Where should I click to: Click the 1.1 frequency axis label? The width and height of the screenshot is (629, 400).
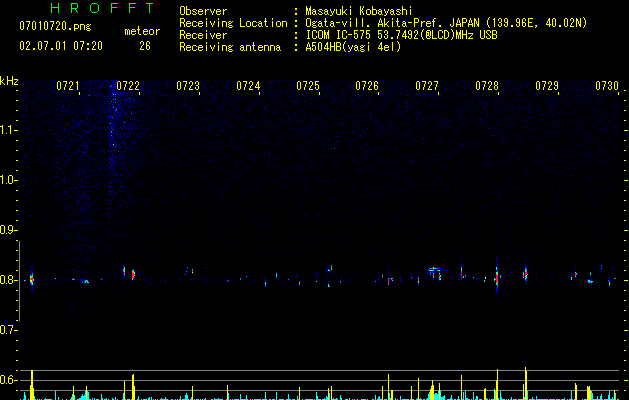8,130
